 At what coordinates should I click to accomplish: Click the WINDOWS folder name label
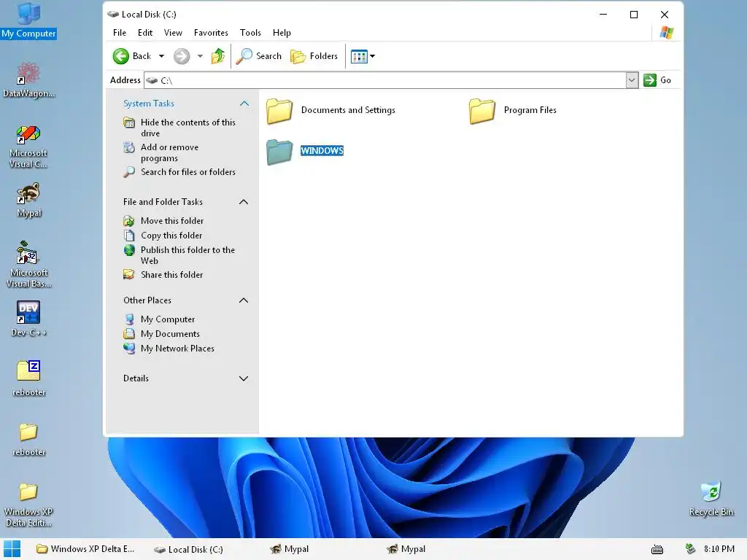coord(322,150)
